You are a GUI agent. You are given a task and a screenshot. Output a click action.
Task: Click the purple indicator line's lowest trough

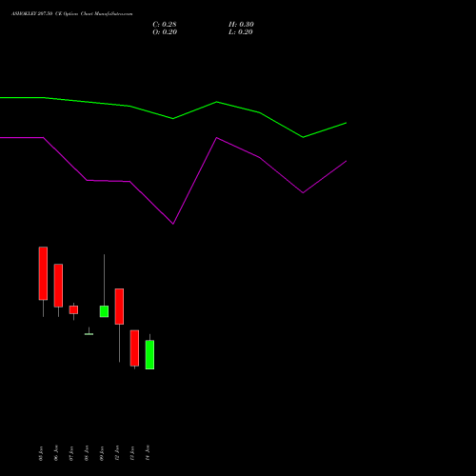click(x=173, y=224)
